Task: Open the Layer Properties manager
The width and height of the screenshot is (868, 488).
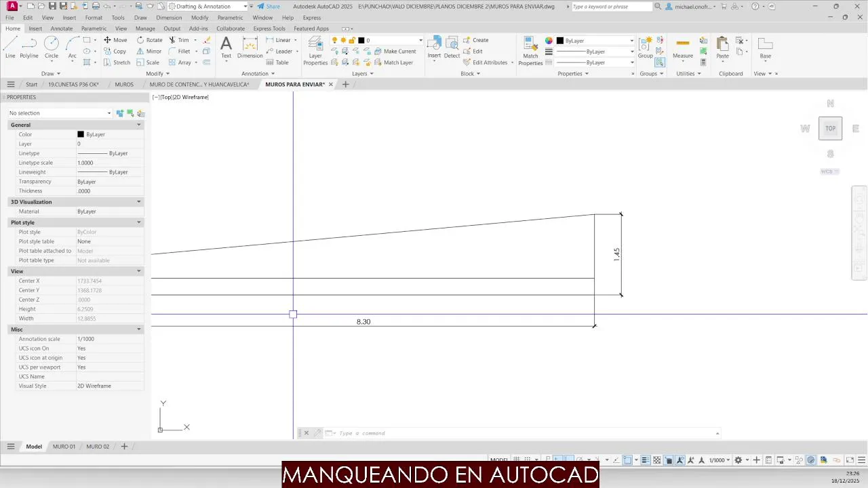Action: pos(315,51)
